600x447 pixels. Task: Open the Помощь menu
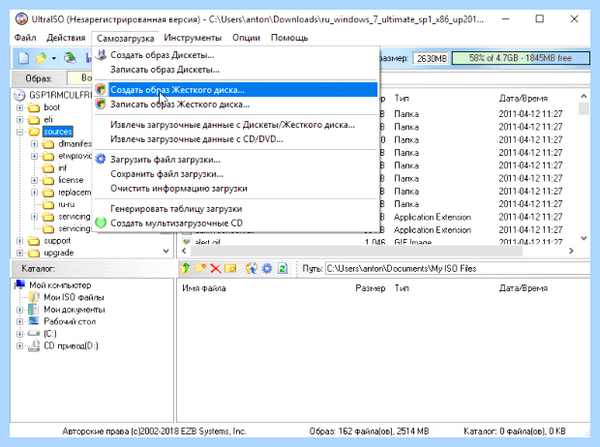(289, 38)
